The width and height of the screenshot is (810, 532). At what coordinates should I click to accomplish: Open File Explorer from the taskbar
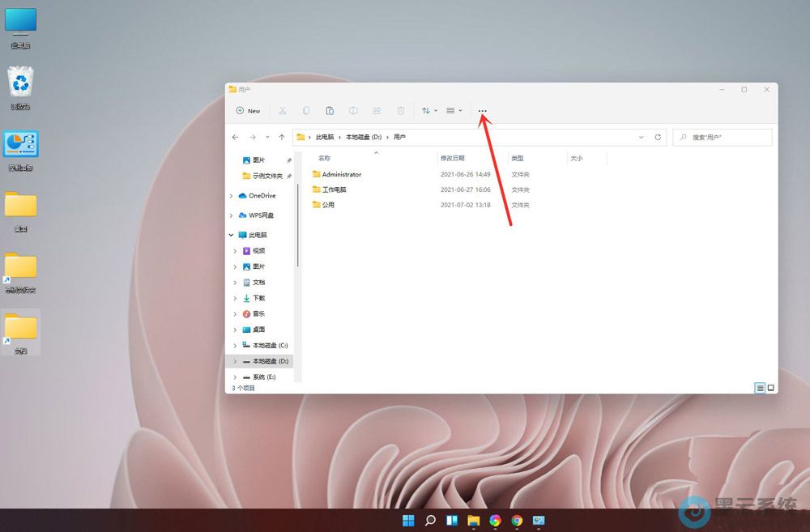click(473, 521)
